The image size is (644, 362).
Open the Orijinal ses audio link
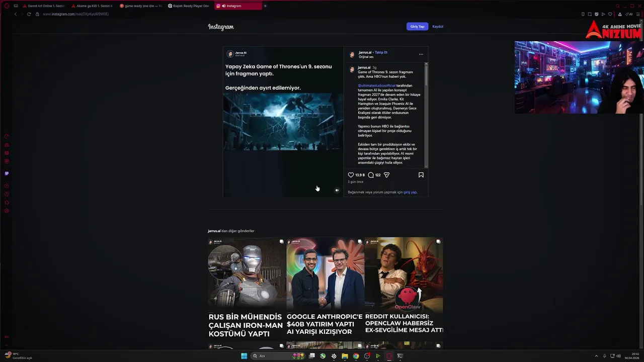click(x=366, y=57)
